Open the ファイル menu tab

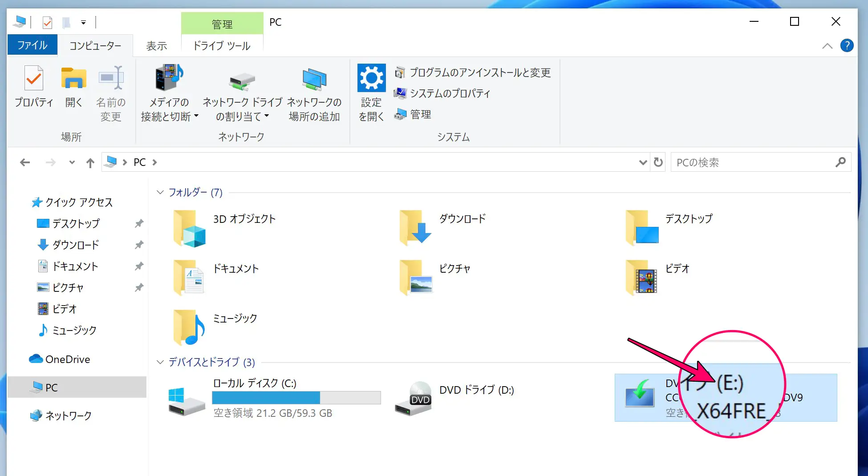32,45
